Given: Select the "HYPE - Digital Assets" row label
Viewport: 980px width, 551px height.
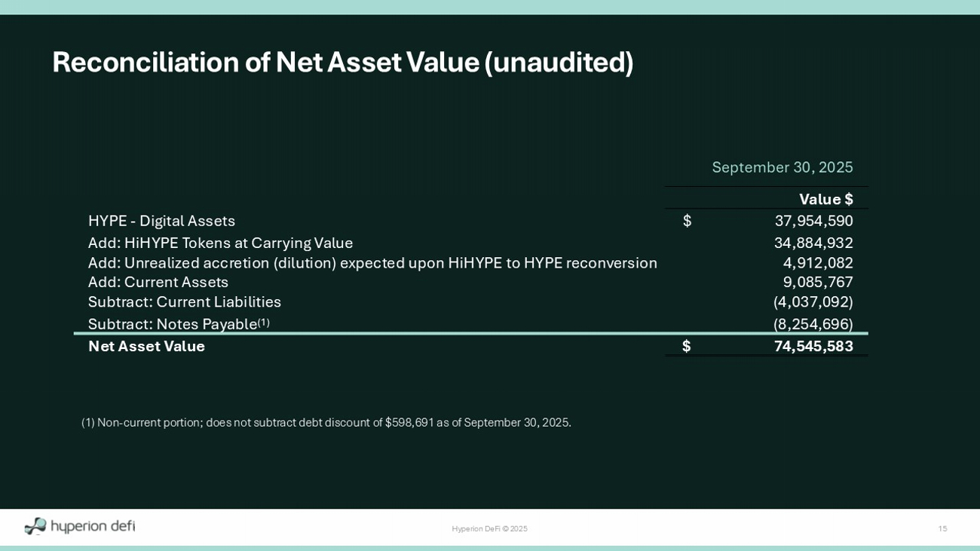Looking at the screenshot, I should 161,221.
